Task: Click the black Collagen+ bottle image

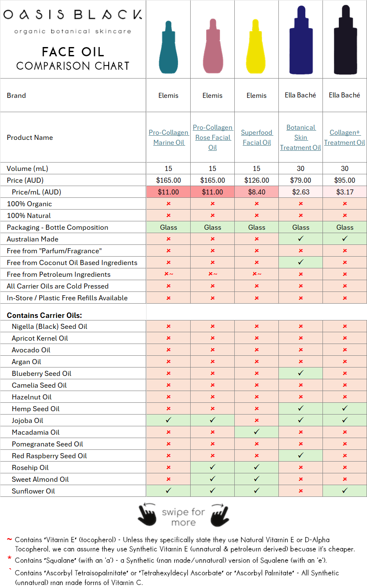Action: (345, 40)
